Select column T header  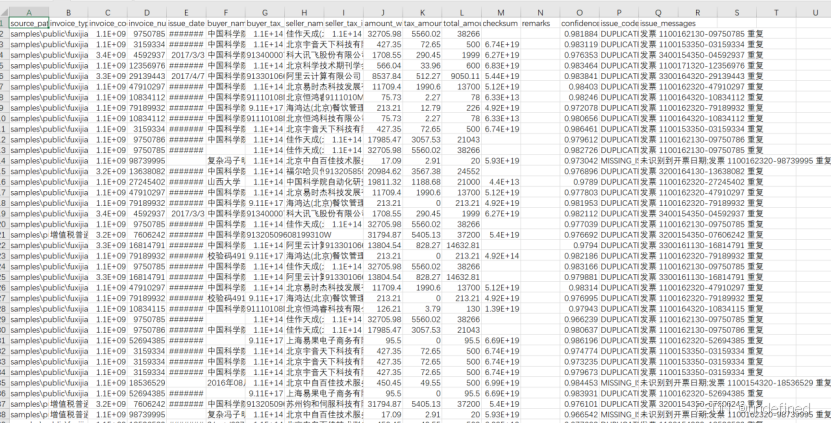pos(776,13)
